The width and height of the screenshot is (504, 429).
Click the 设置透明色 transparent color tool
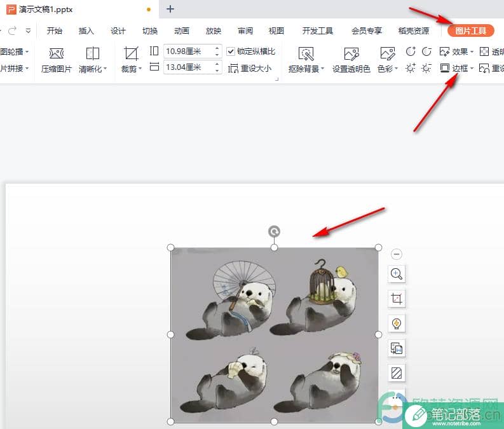351,60
